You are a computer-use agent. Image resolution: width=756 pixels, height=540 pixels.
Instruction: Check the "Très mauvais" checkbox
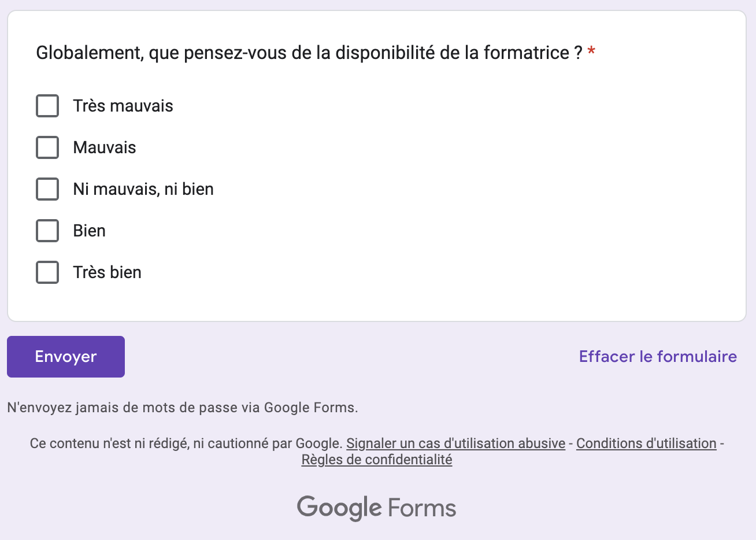click(x=47, y=106)
